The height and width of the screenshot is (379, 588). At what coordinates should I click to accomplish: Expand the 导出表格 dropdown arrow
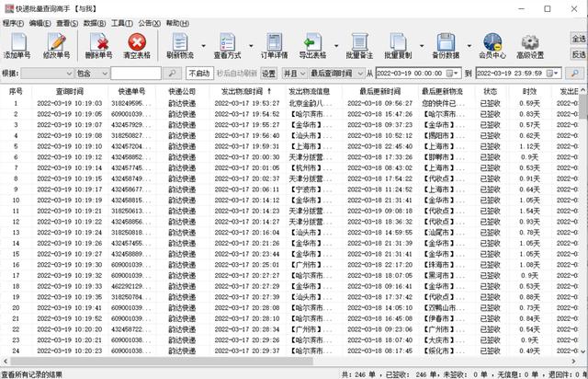(x=336, y=46)
